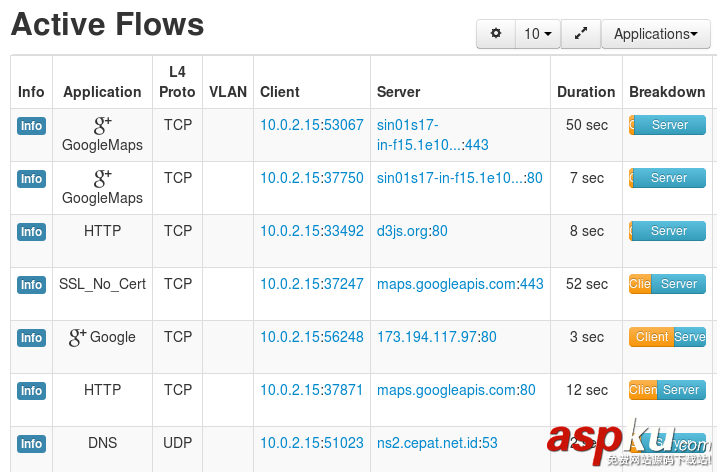Click Google+ icon in first GoogleMaps row

pyautogui.click(x=102, y=125)
